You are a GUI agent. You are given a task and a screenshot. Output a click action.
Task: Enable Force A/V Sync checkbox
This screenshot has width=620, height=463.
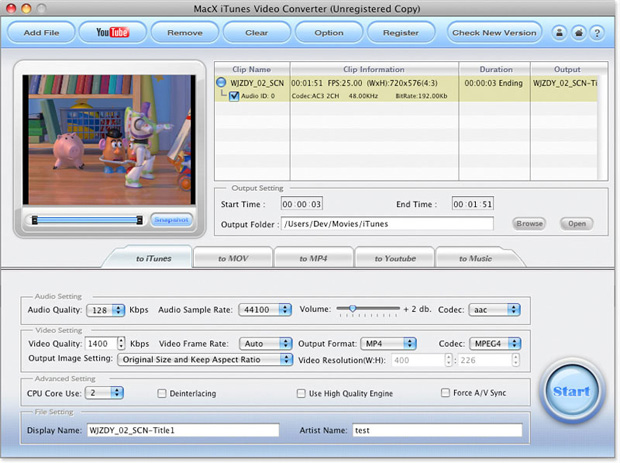[445, 393]
